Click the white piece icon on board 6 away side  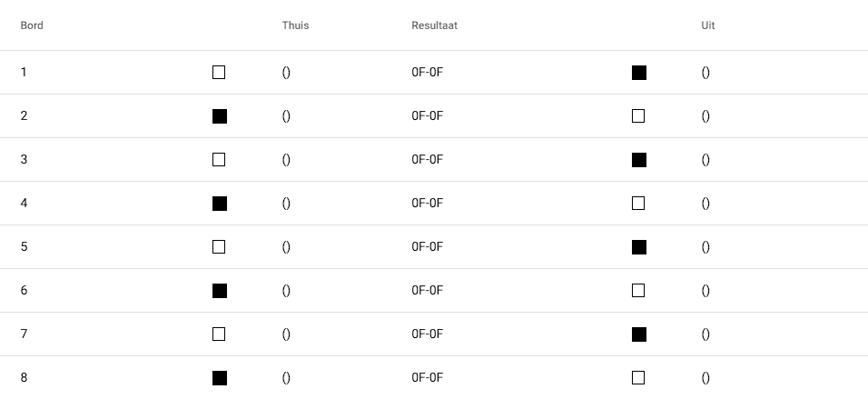coord(638,291)
